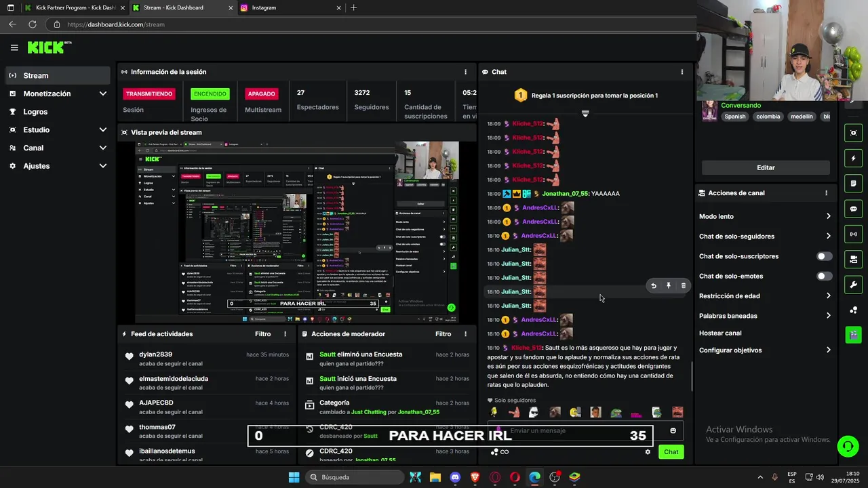Click dylan2839 follow activity entry
The height and width of the screenshot is (488, 868).
(x=207, y=359)
